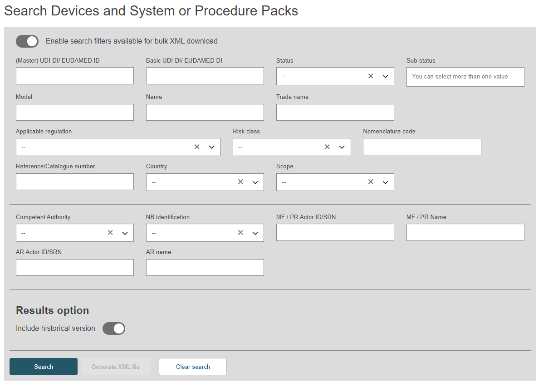The width and height of the screenshot is (548, 392).
Task: Click the Search button
Action: [44, 367]
